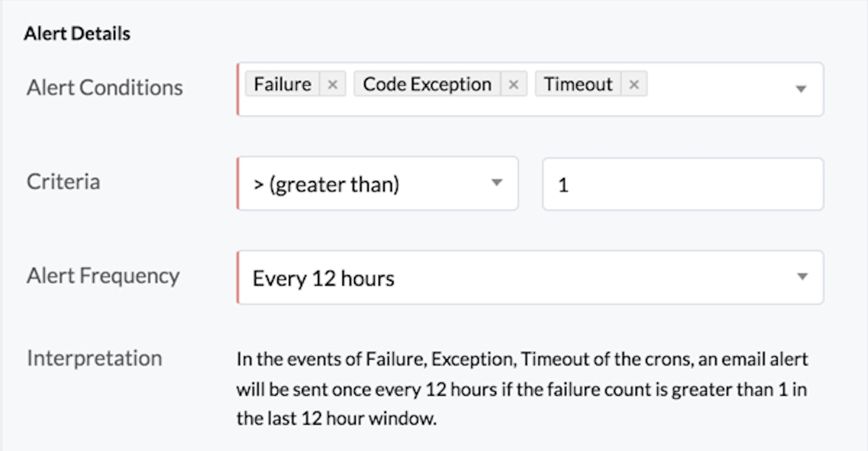Screen dimensions: 868x451
Task: Open the Alert Conditions selection dropdown
Action: tap(800, 89)
